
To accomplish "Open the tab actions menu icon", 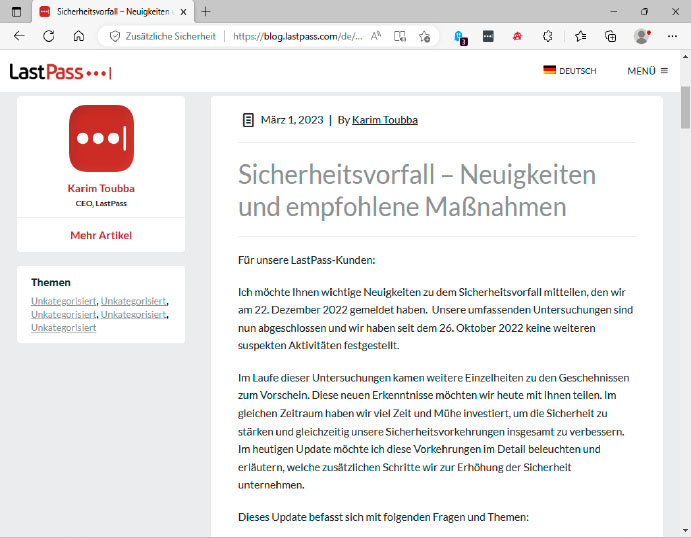I will (16, 12).
